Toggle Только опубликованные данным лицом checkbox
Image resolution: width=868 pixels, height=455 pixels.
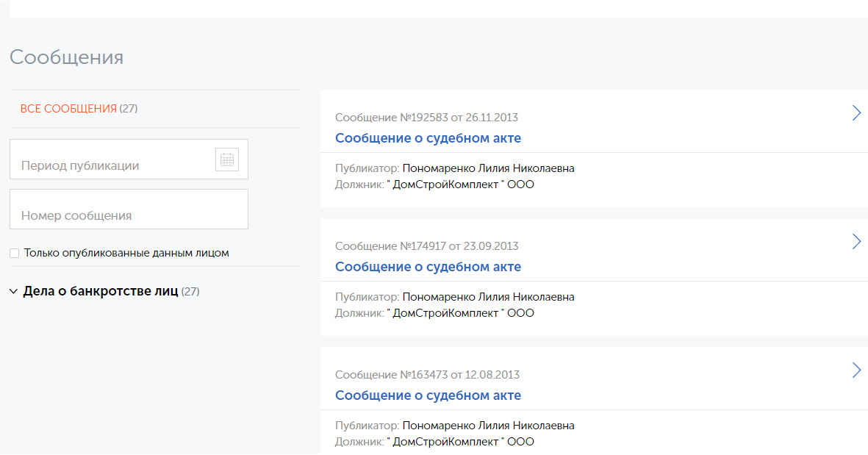click(15, 253)
